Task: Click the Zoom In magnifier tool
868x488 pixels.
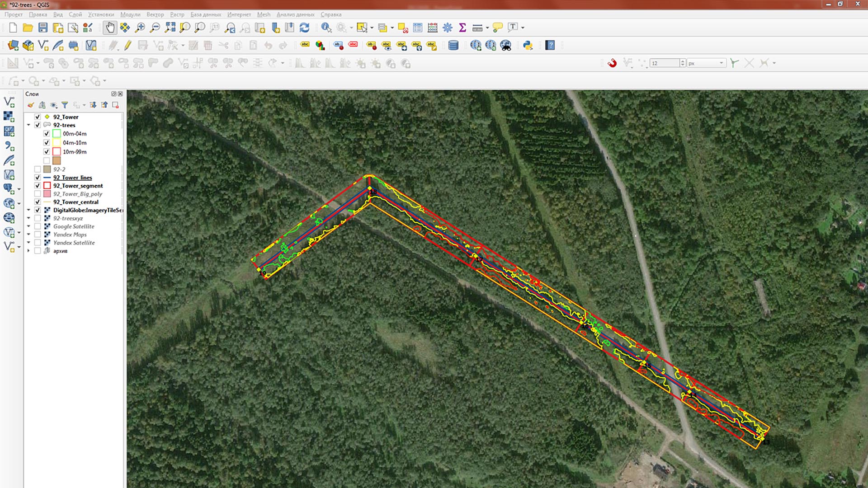Action: 140,28
